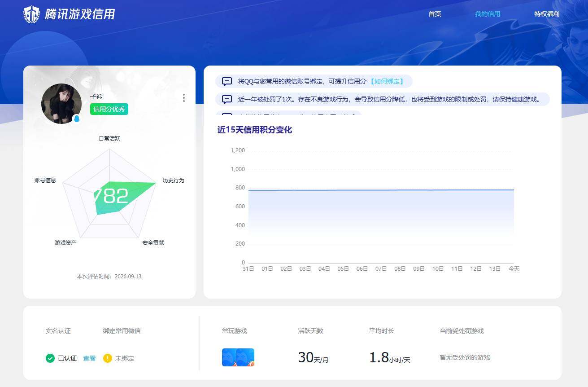Click the 安全贡献 radar axis label
This screenshot has height=387, width=588.
tap(153, 242)
